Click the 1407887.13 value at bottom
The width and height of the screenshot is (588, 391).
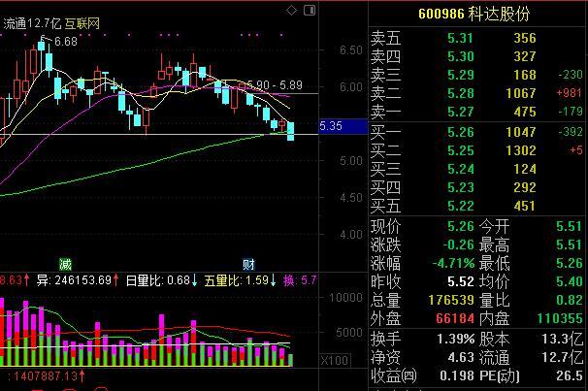pos(47,375)
